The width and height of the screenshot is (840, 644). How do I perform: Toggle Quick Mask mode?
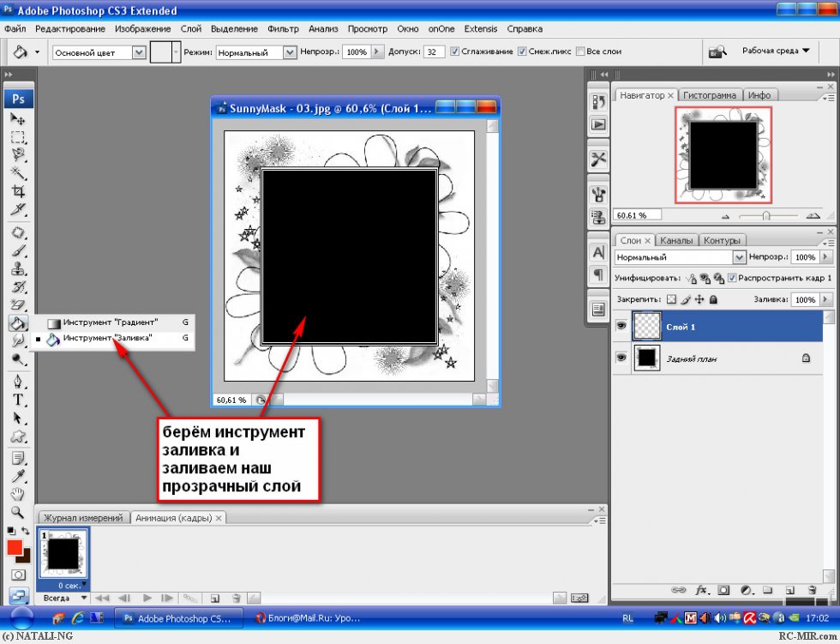pos(18,575)
